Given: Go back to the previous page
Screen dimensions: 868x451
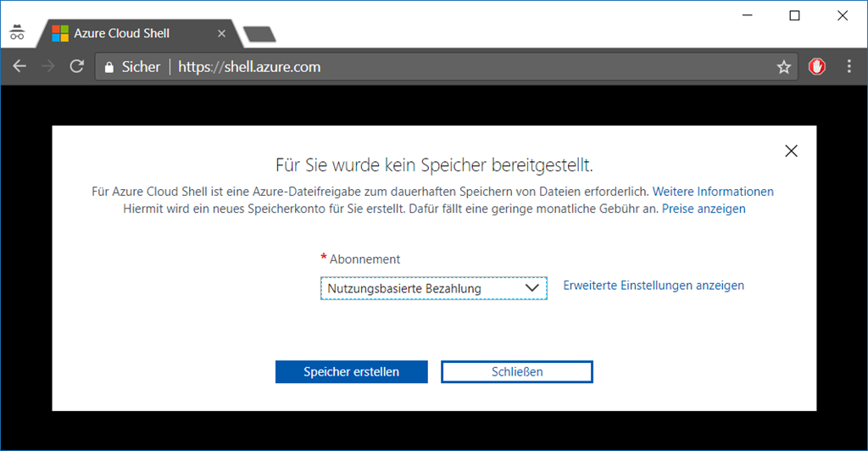Looking at the screenshot, I should click(x=19, y=67).
